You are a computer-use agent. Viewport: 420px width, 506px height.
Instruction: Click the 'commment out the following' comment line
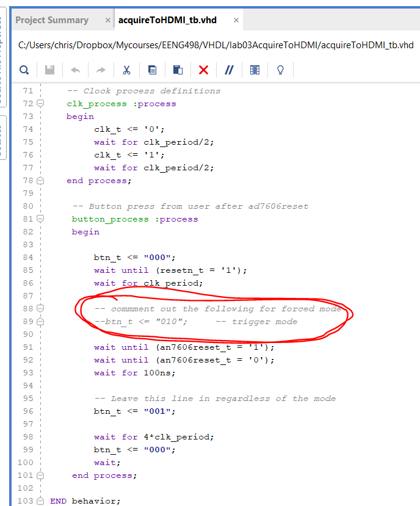tap(218, 309)
